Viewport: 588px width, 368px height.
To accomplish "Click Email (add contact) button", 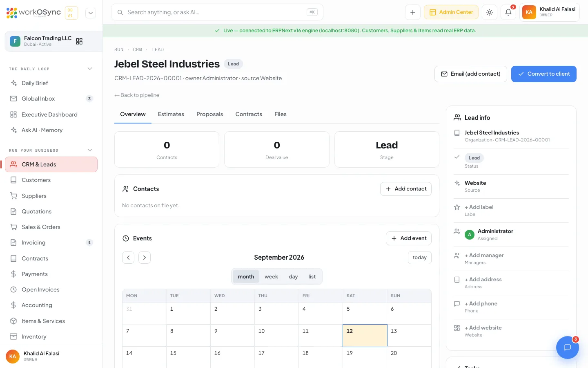I will (x=471, y=74).
